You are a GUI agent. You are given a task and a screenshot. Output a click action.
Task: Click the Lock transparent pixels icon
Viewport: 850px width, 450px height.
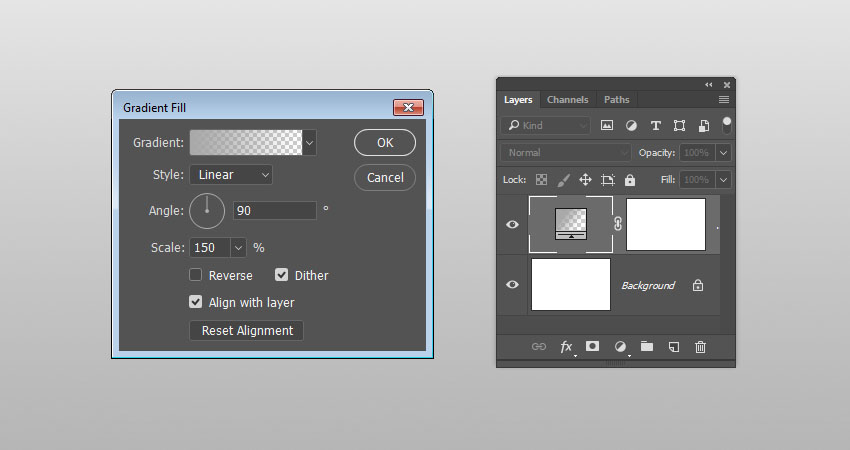[x=541, y=180]
